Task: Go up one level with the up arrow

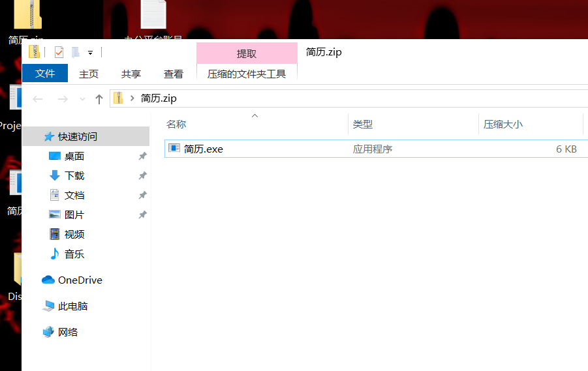Action: (x=99, y=98)
